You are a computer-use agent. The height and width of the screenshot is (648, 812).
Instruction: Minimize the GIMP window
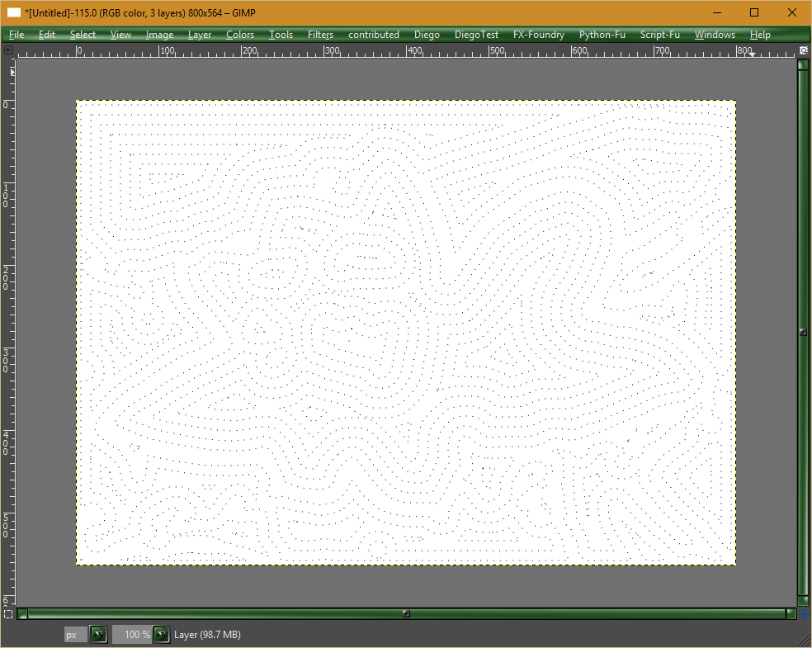717,12
